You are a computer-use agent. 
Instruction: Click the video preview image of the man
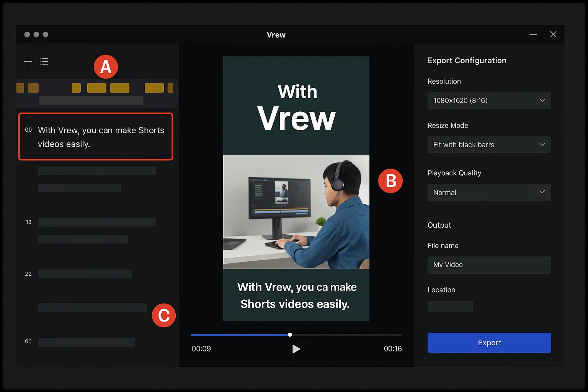click(x=296, y=212)
